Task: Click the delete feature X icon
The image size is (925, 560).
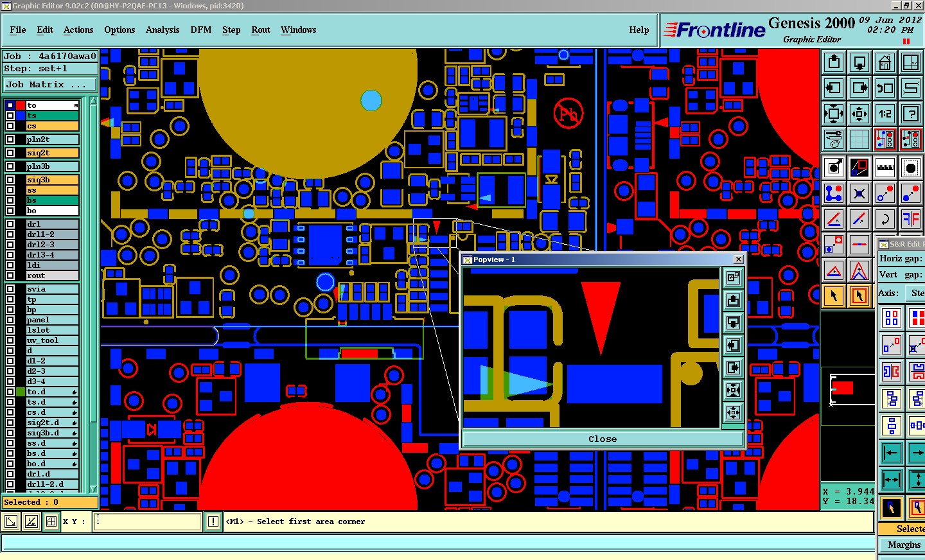Action: [859, 193]
